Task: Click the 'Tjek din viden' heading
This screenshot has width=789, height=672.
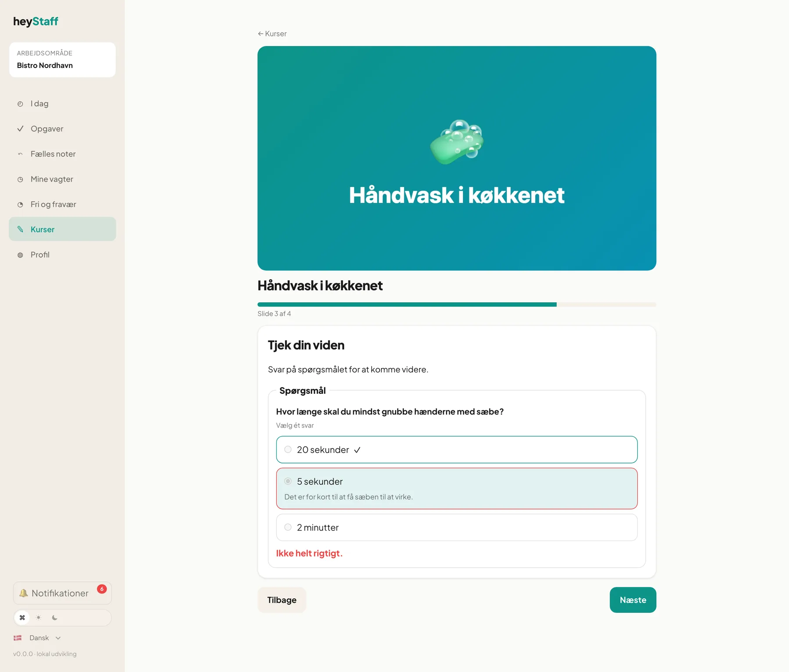Action: pyautogui.click(x=306, y=345)
